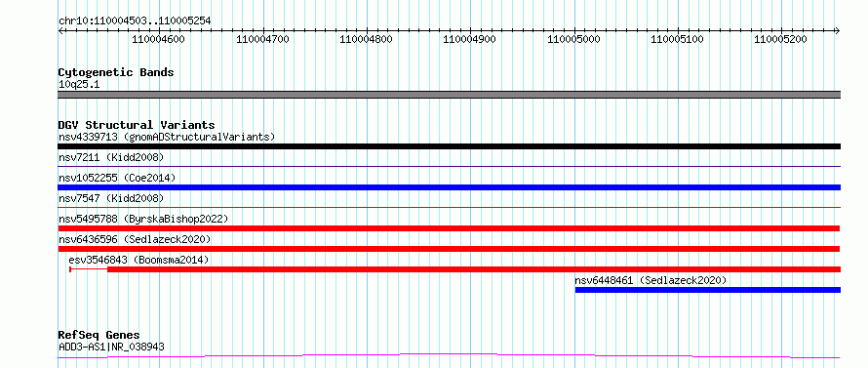Open the nsv1052255 (Coe2014) label
This screenshot has height=368, width=868.
[x=117, y=178]
